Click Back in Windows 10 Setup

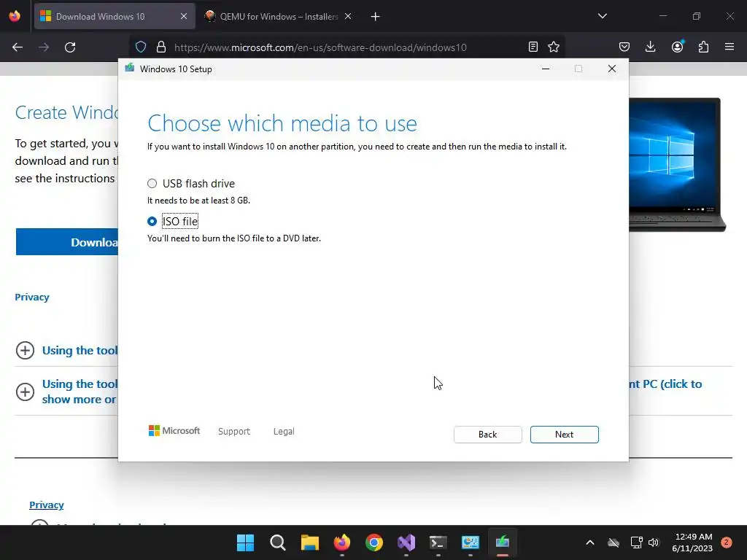pos(487,435)
